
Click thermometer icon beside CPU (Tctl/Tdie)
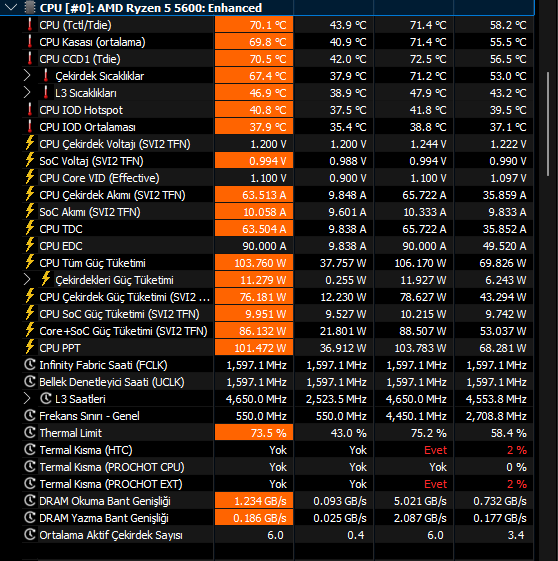(30, 24)
